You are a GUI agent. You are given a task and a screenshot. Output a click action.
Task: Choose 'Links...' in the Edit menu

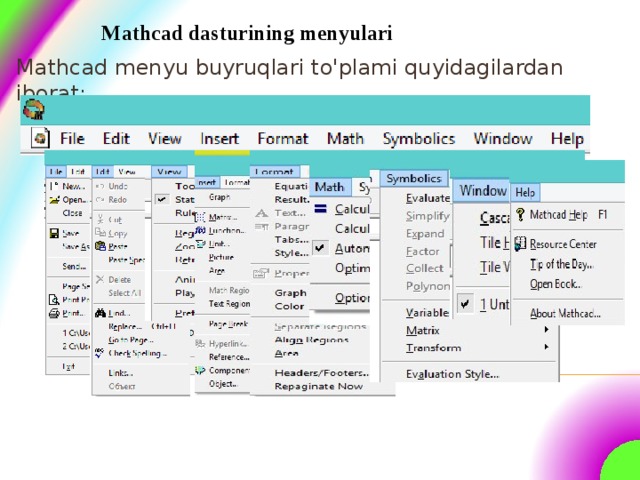pyautogui.click(x=121, y=373)
